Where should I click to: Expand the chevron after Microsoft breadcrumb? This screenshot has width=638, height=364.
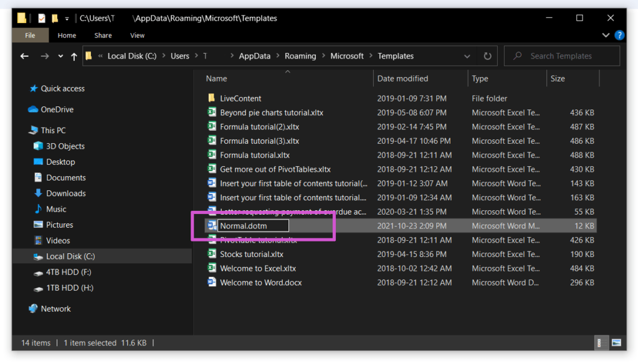(x=371, y=56)
